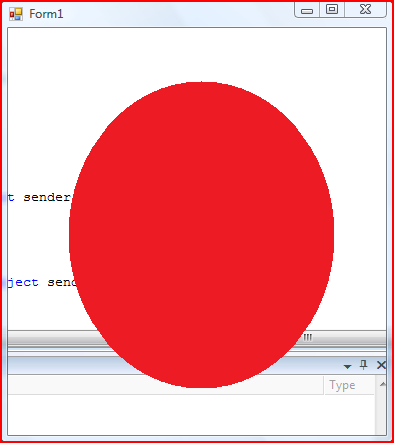Close the Form1 window

(365, 9)
